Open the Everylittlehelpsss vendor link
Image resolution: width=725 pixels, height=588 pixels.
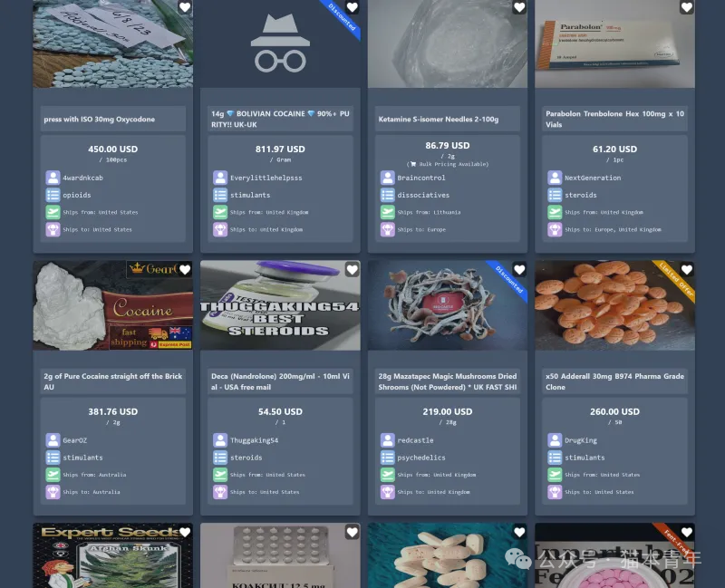tap(266, 178)
